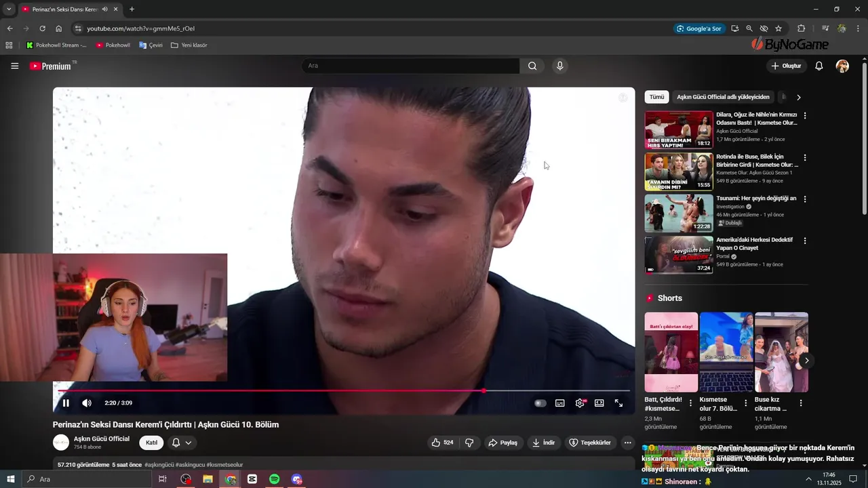Click the YouTube search magnifier button
Viewport: 868px width, 488px height.
click(x=532, y=66)
